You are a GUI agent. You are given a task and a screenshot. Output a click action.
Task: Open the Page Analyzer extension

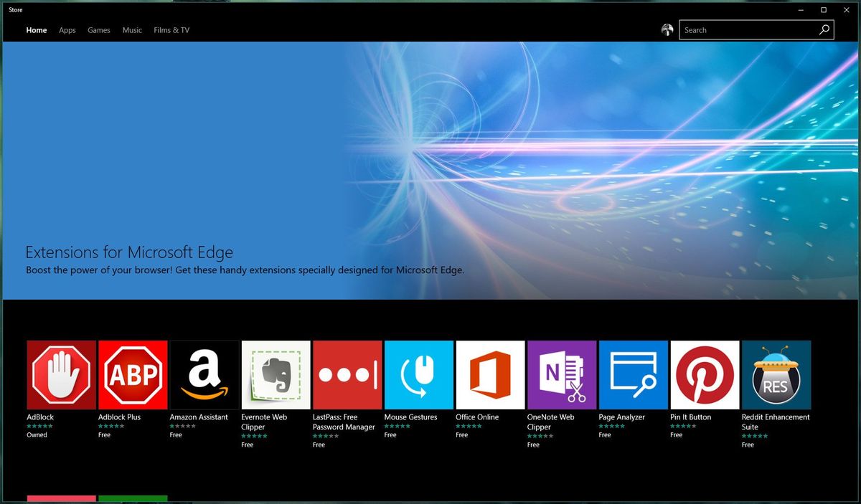point(633,374)
